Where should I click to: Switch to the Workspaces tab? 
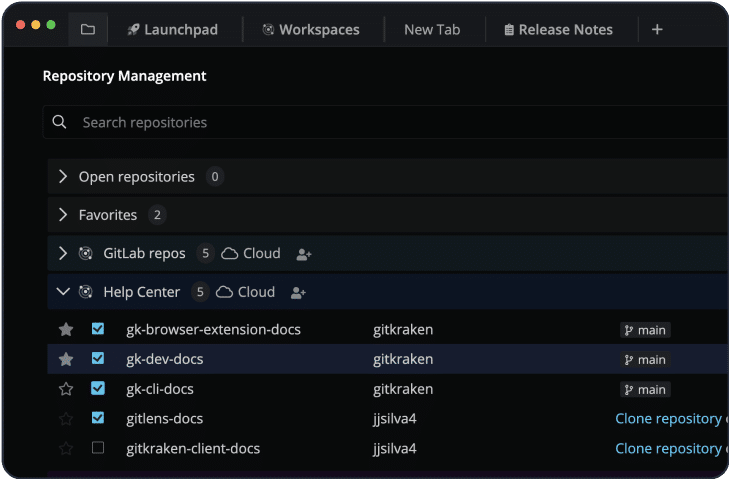coord(311,29)
